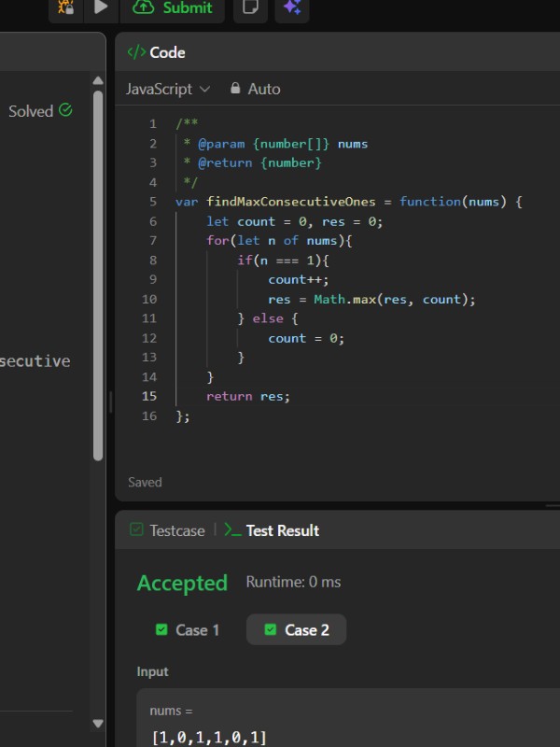Viewport: 560px width, 747px height.
Task: Toggle the Auto lock setting
Action: tap(255, 89)
